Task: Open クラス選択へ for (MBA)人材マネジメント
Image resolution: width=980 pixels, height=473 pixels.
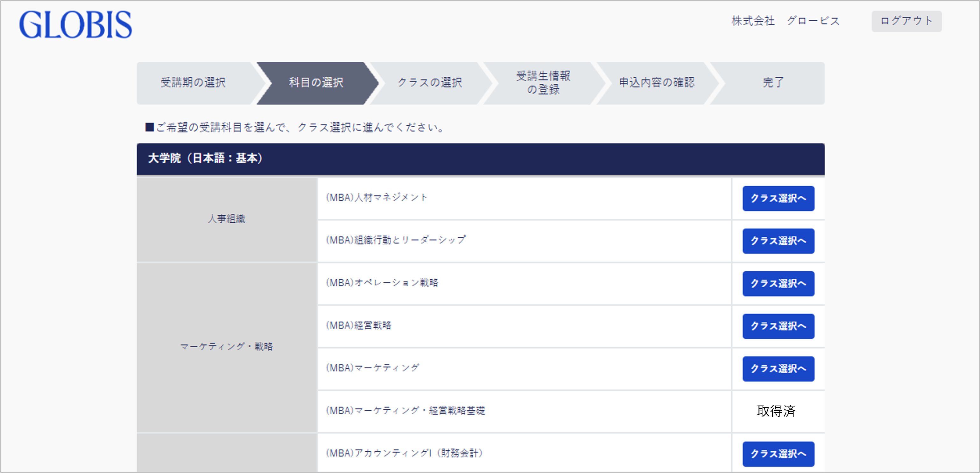Action: (x=778, y=198)
